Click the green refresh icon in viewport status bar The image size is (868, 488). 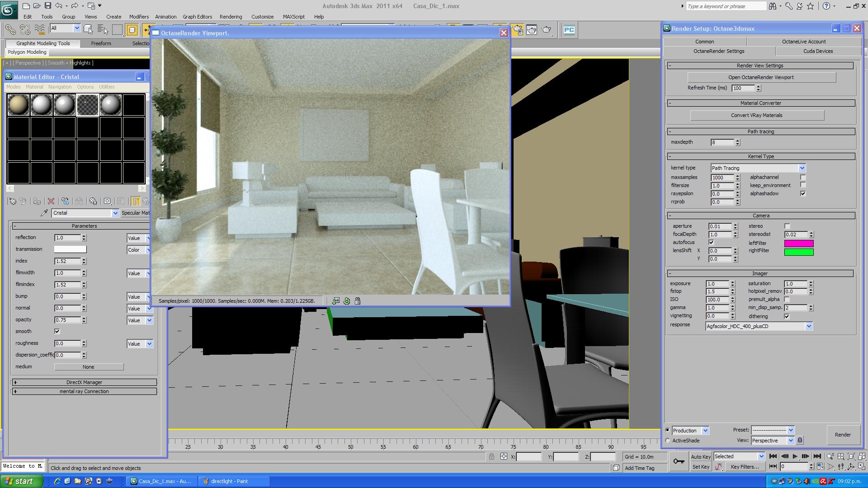tap(347, 301)
